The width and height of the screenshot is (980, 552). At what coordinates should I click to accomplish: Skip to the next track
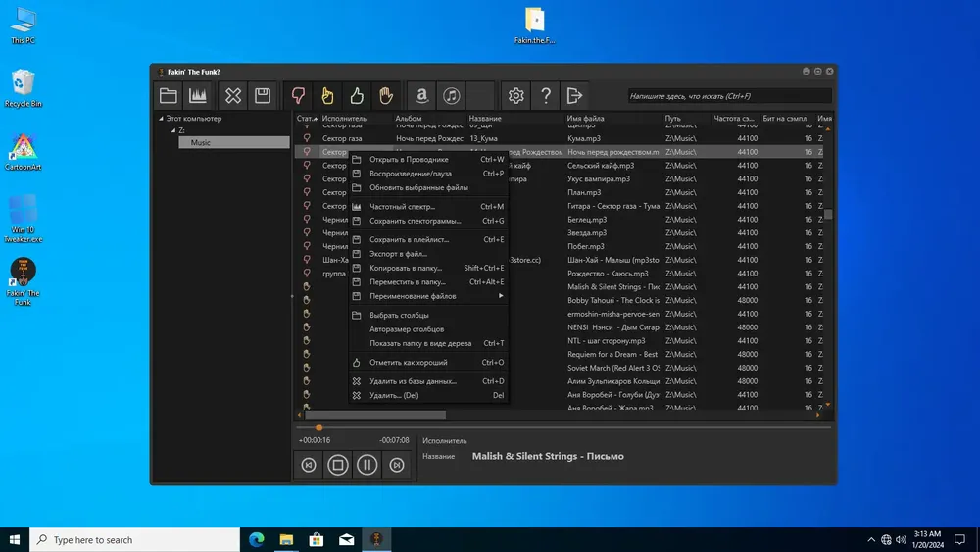coord(397,465)
